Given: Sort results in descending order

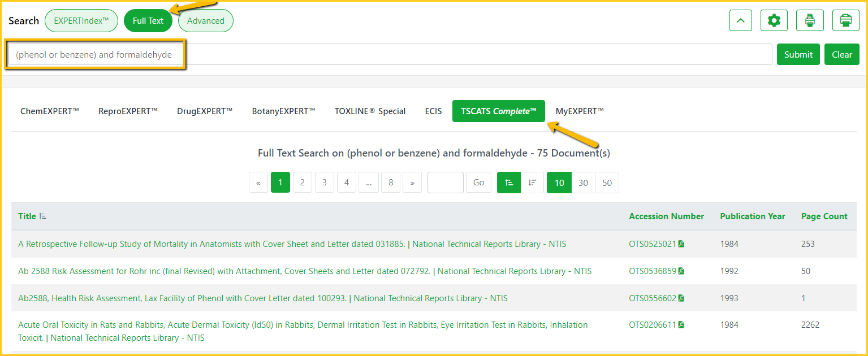Looking at the screenshot, I should 532,183.
